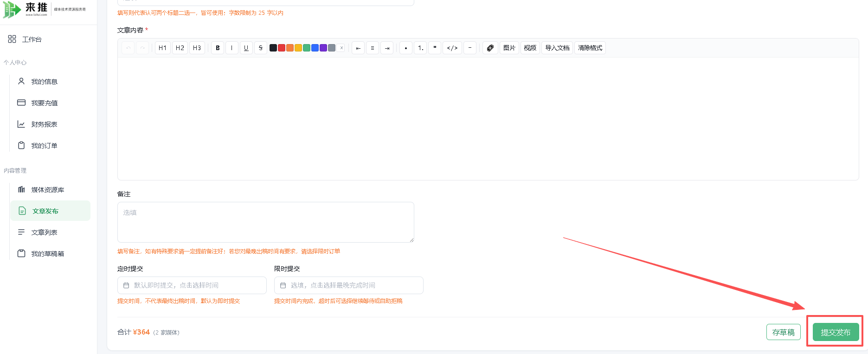Insert a block quote
Image resolution: width=868 pixels, height=354 pixels.
(x=435, y=48)
